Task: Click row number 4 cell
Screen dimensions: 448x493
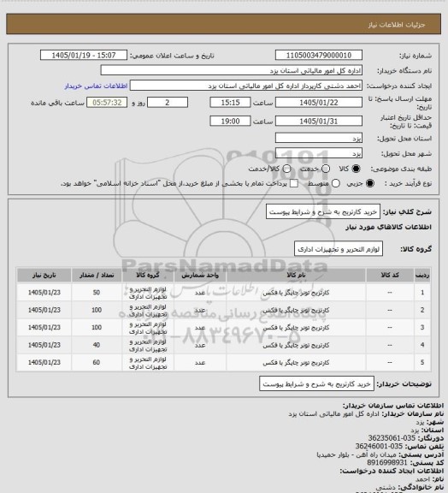Action: 422,345
